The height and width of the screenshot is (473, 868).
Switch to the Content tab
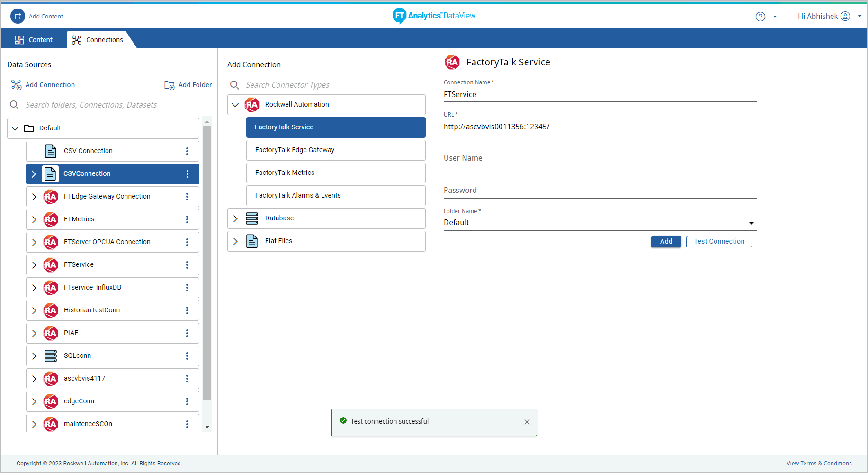34,40
